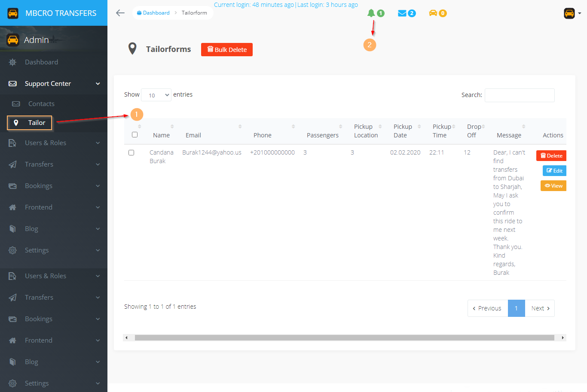Click the MBCRO Transfers taxi logo
587x392 pixels.
pyautogui.click(x=13, y=13)
